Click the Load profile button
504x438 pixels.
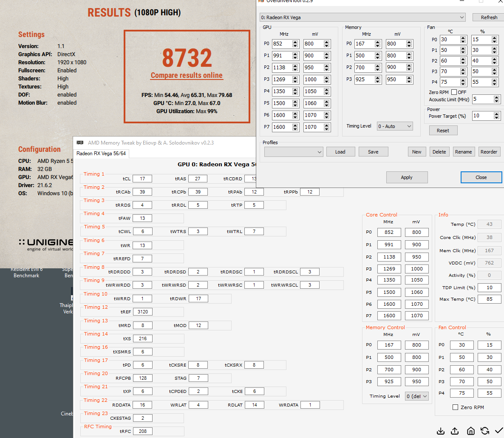pyautogui.click(x=340, y=152)
